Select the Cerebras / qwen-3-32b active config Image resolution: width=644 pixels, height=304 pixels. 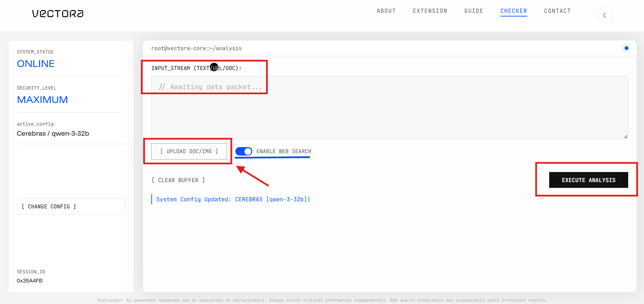(53, 133)
